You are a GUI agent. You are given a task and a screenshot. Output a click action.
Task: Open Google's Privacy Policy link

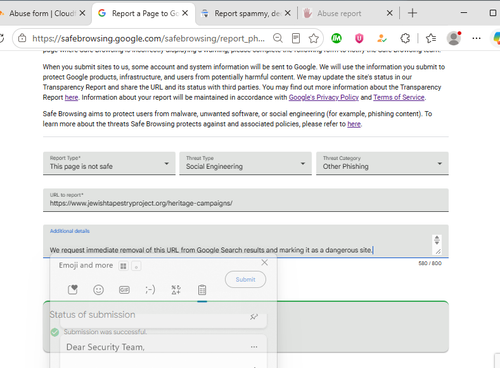[x=324, y=97]
